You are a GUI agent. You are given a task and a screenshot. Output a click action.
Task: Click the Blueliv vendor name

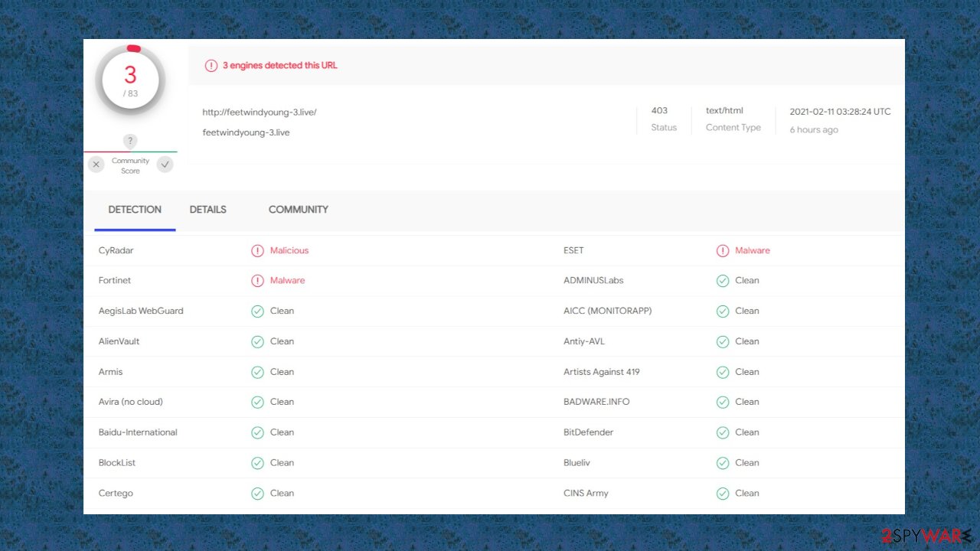[578, 463]
